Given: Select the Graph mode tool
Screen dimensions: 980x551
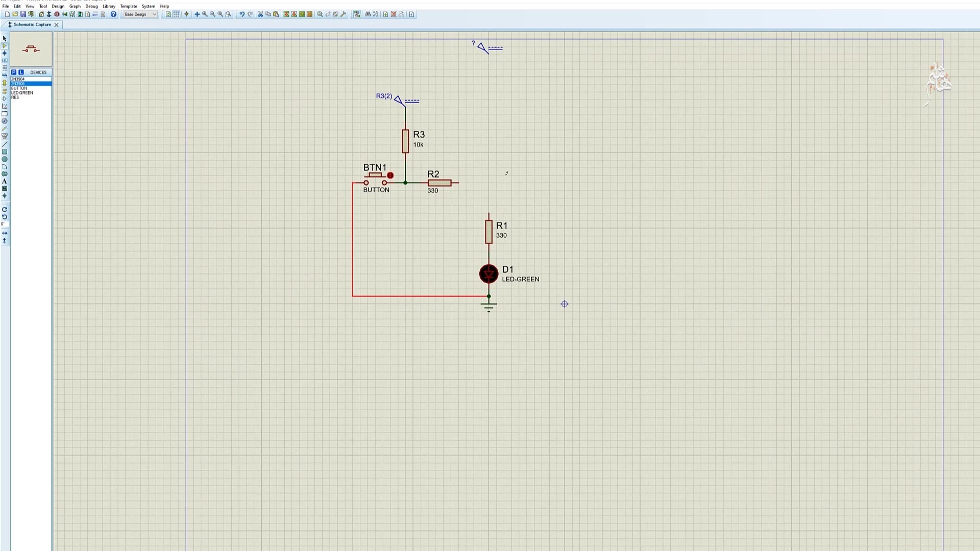Looking at the screenshot, I should (x=5, y=106).
